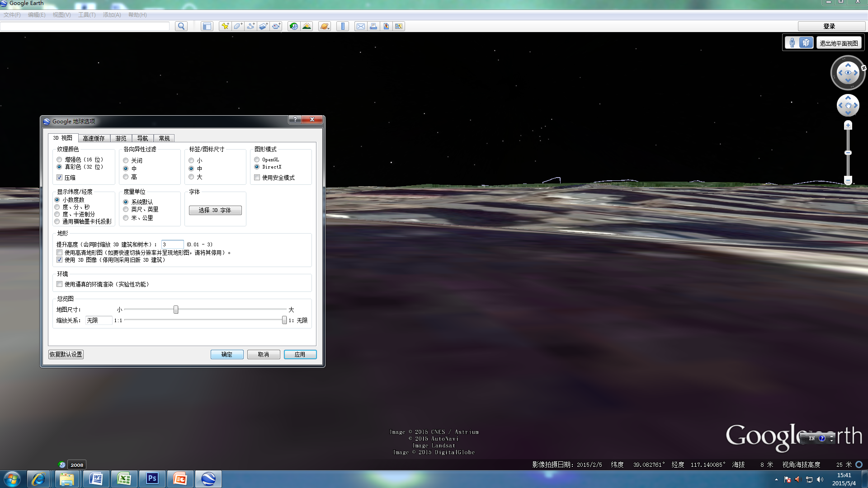Image resolution: width=868 pixels, height=488 pixels.
Task: Click the 恢复默认设置 button
Action: click(66, 355)
